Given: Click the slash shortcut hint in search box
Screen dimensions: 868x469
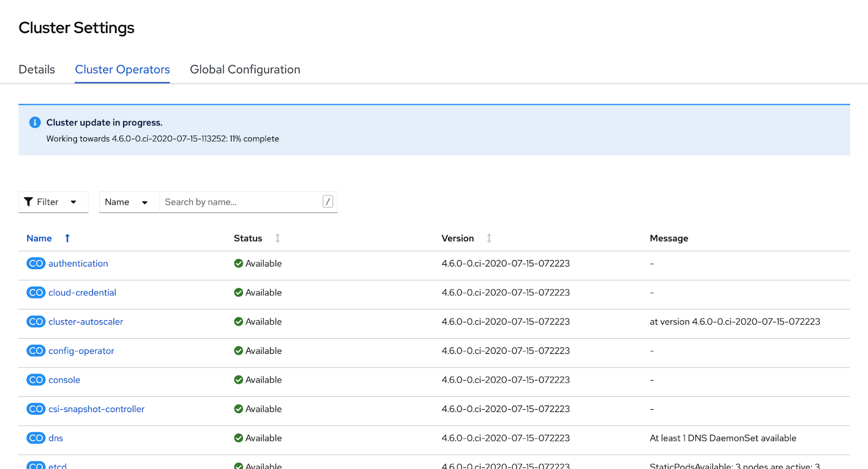Looking at the screenshot, I should click(328, 202).
